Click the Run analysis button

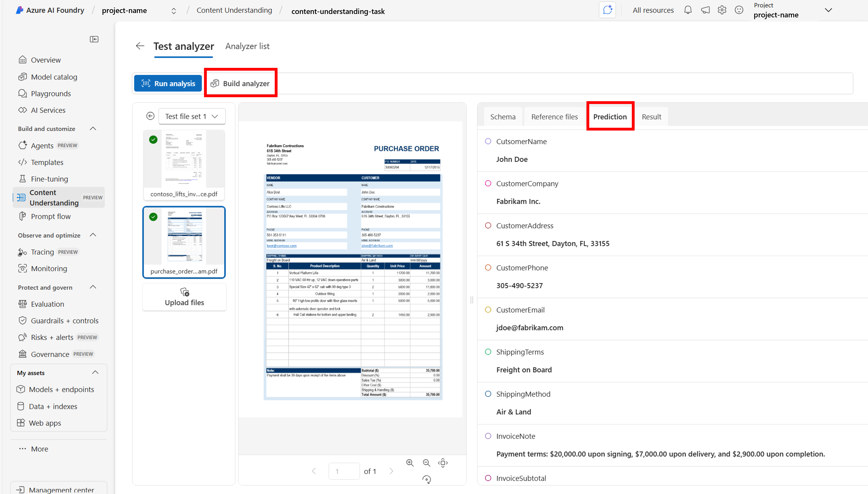coord(168,83)
